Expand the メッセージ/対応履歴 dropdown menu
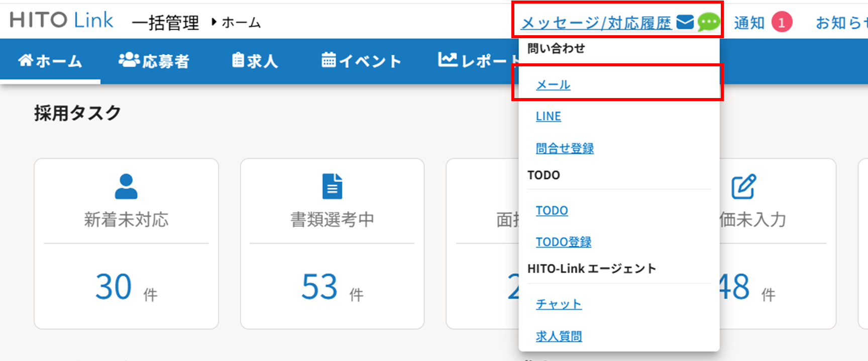The height and width of the screenshot is (361, 868). [596, 23]
